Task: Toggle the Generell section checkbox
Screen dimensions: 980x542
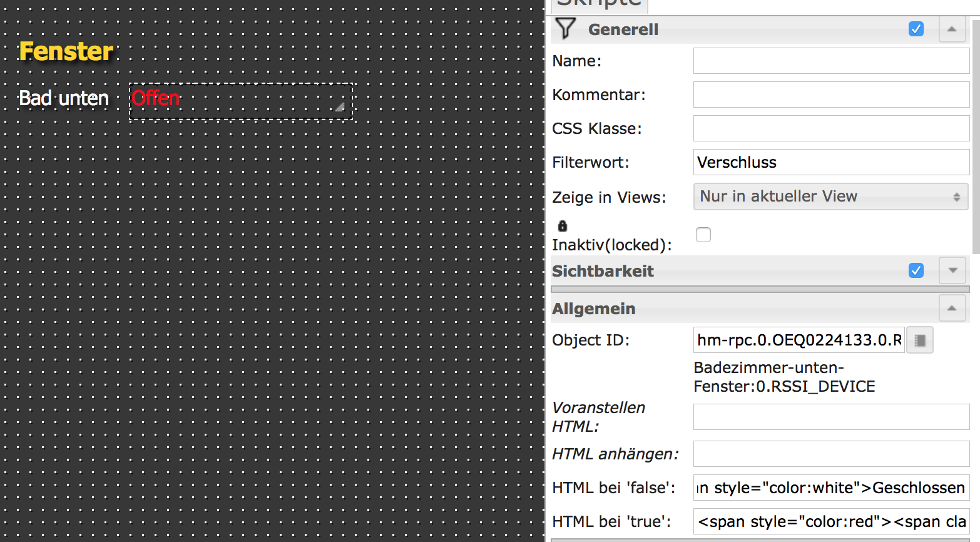Action: (x=916, y=29)
